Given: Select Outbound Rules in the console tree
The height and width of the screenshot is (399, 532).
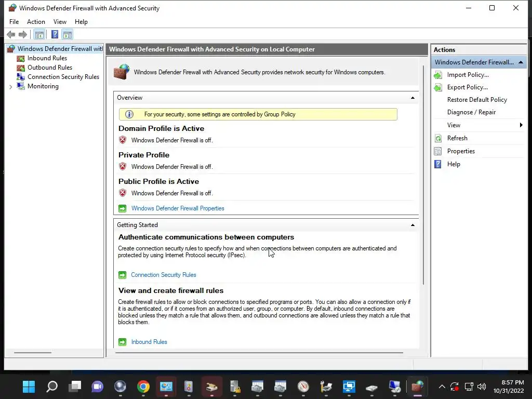Looking at the screenshot, I should (50, 68).
